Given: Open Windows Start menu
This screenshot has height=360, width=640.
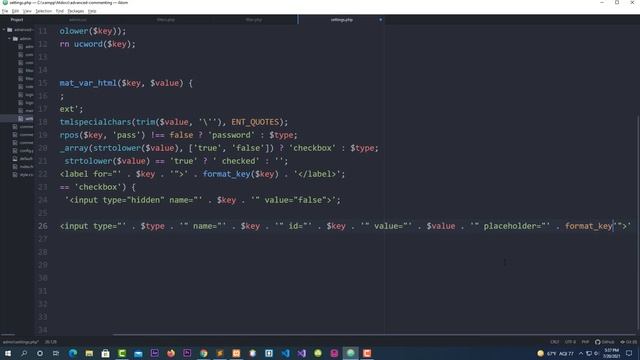Looking at the screenshot, I should 7,353.
